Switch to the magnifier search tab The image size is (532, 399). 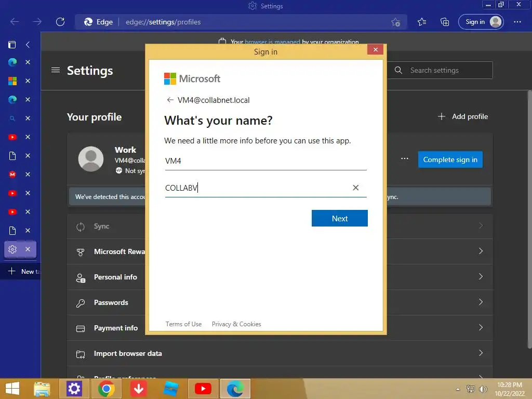tap(12, 118)
